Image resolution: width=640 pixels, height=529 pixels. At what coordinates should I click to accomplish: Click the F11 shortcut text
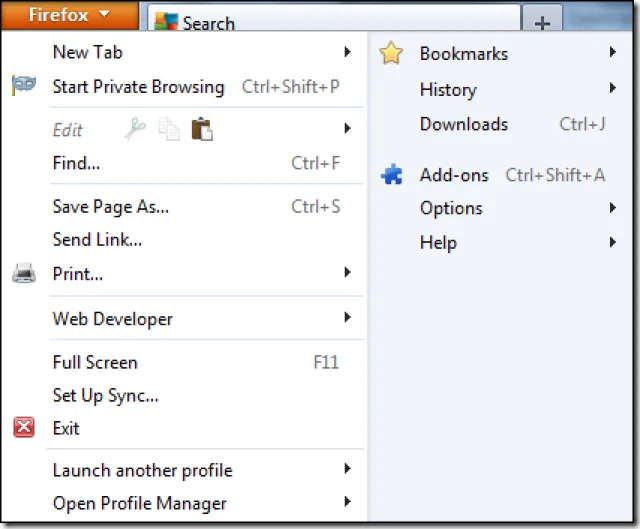point(326,362)
